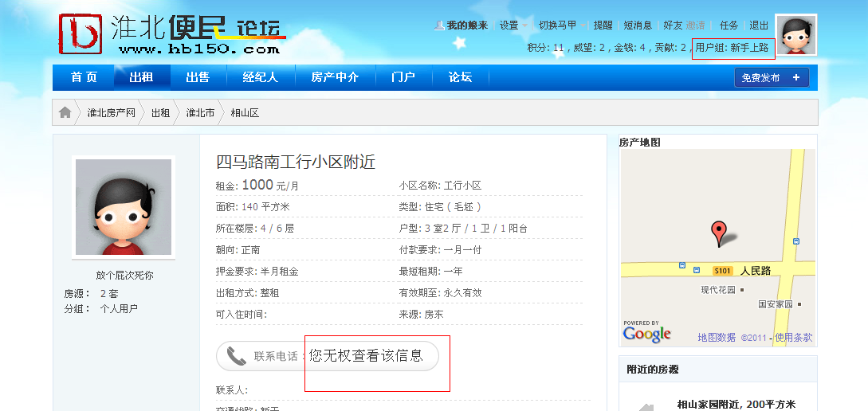This screenshot has width=868, height=411.
Task: Open the 任务 link
Action: tap(729, 25)
